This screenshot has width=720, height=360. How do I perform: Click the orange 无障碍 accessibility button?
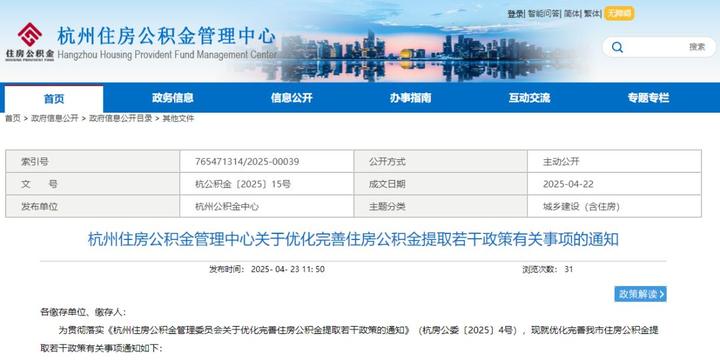[619, 13]
